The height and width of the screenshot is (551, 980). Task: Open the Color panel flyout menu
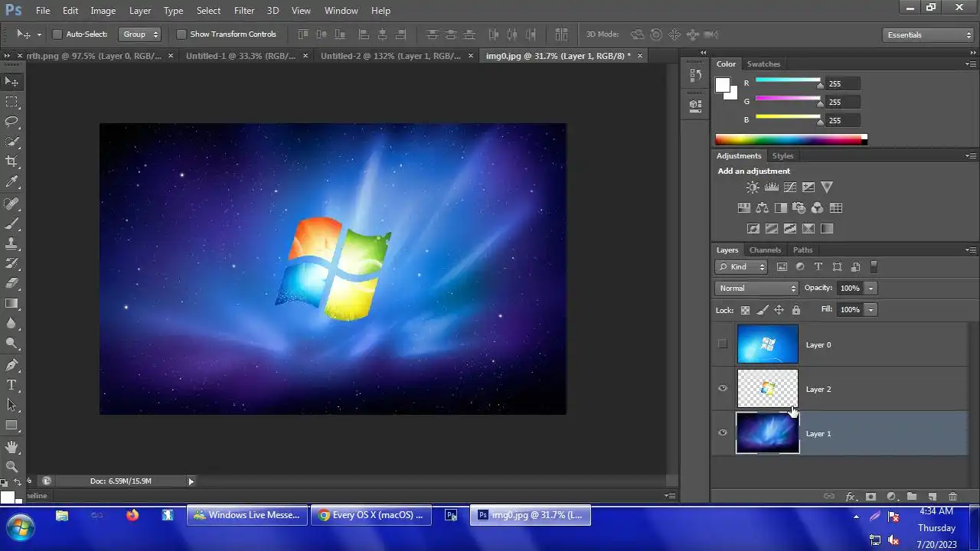tap(970, 64)
